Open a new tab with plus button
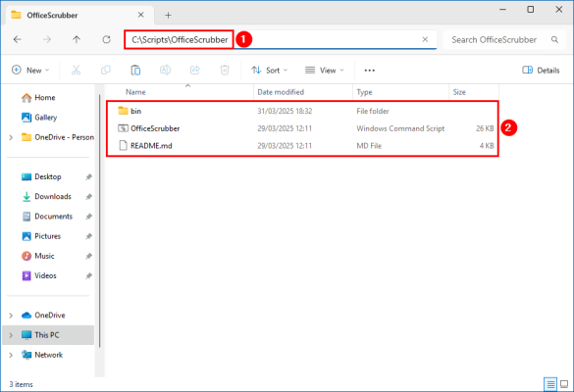574x392 pixels. tap(168, 15)
